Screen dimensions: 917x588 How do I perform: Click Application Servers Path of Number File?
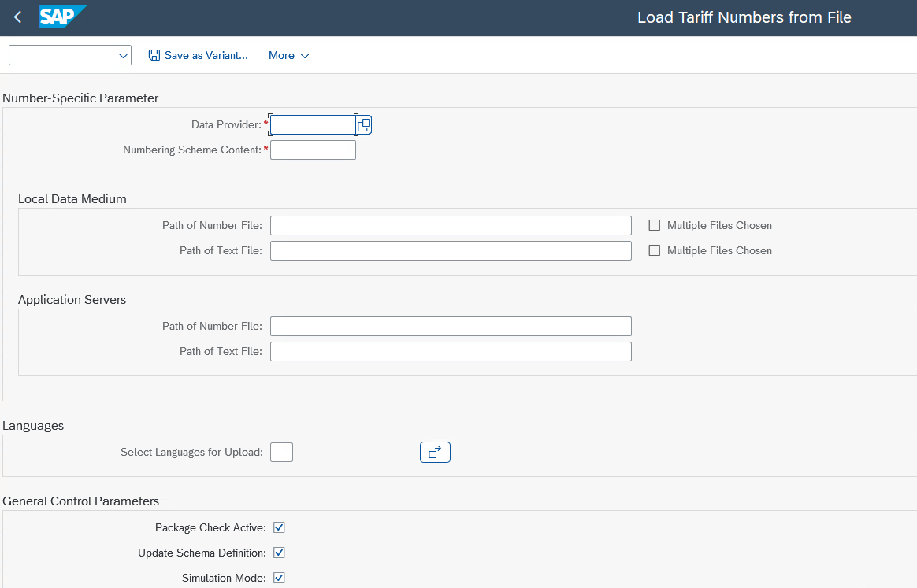[451, 327]
